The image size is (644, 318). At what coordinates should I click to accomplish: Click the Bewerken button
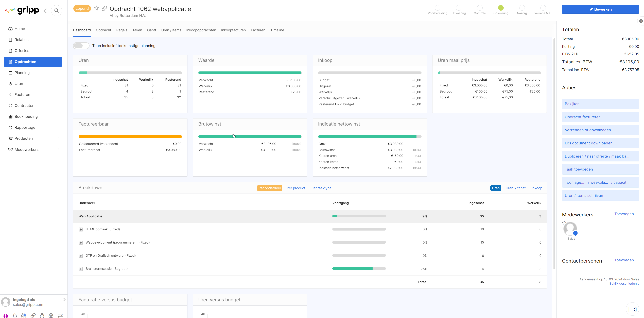tap(600, 9)
